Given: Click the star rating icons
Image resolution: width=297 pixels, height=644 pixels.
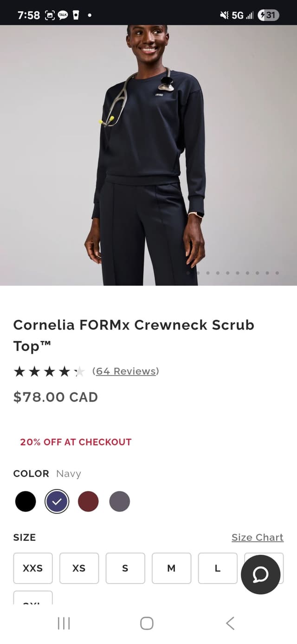Looking at the screenshot, I should [49, 371].
